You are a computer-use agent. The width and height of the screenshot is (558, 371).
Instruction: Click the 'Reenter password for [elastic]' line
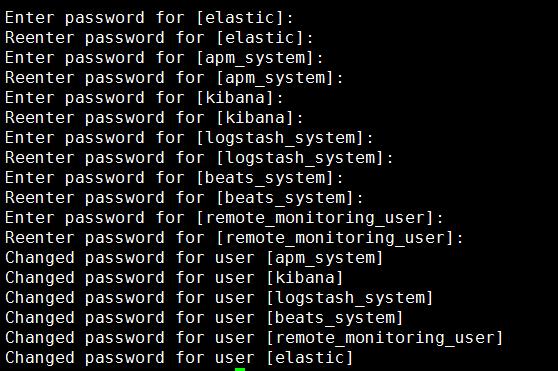click(159, 38)
